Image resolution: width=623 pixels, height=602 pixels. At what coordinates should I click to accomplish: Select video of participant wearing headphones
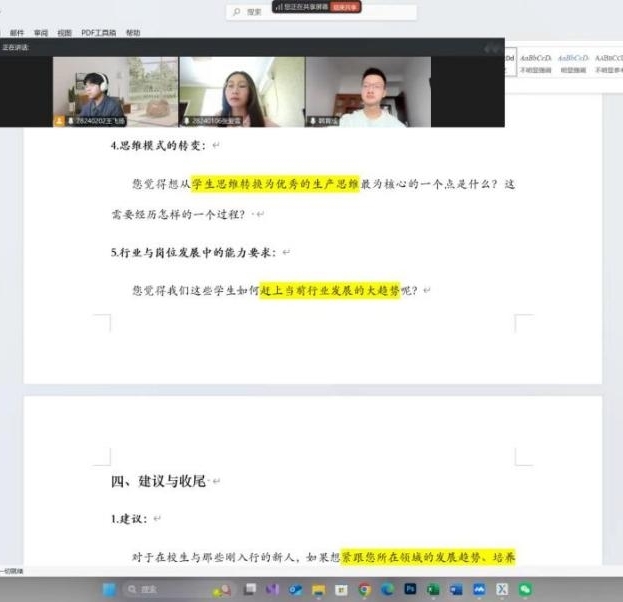115,91
